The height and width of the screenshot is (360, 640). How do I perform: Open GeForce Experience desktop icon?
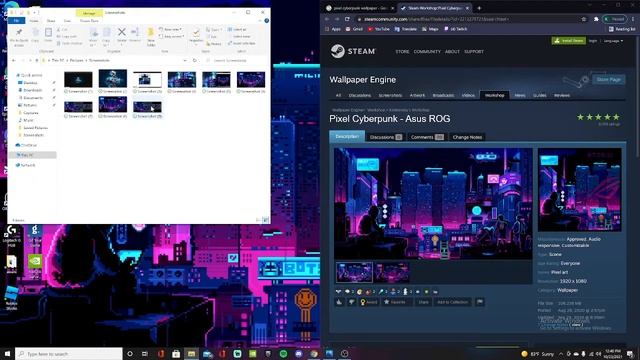35,266
